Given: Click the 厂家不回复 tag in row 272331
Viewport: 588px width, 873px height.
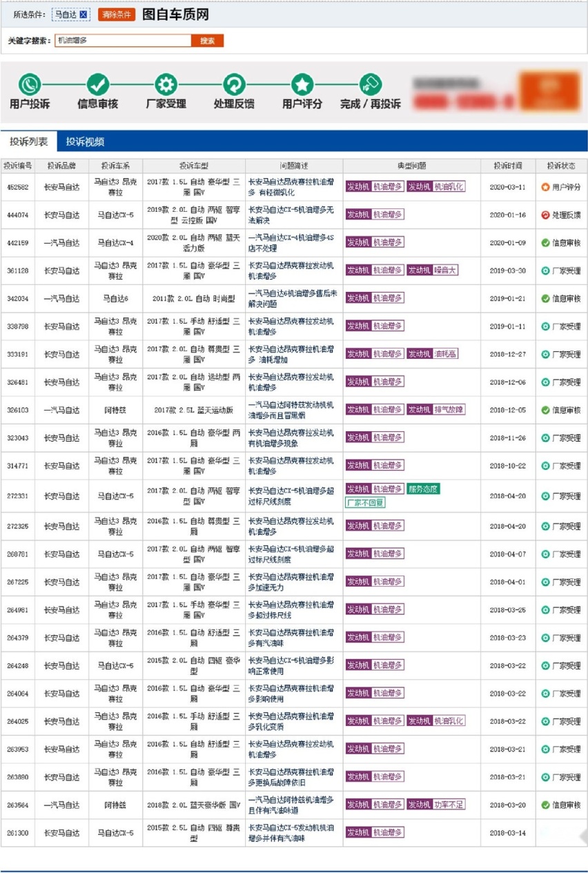Looking at the screenshot, I should [365, 502].
